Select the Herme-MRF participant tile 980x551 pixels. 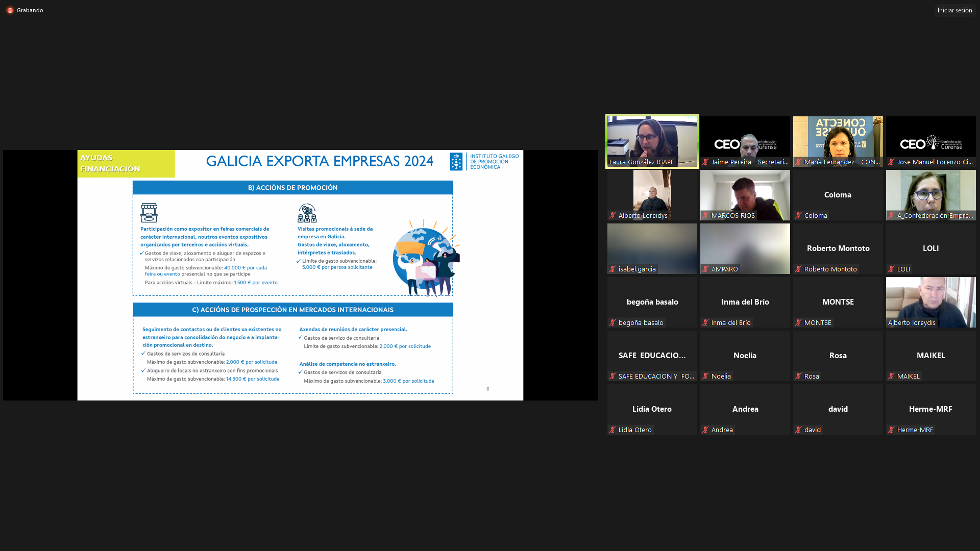tap(930, 409)
